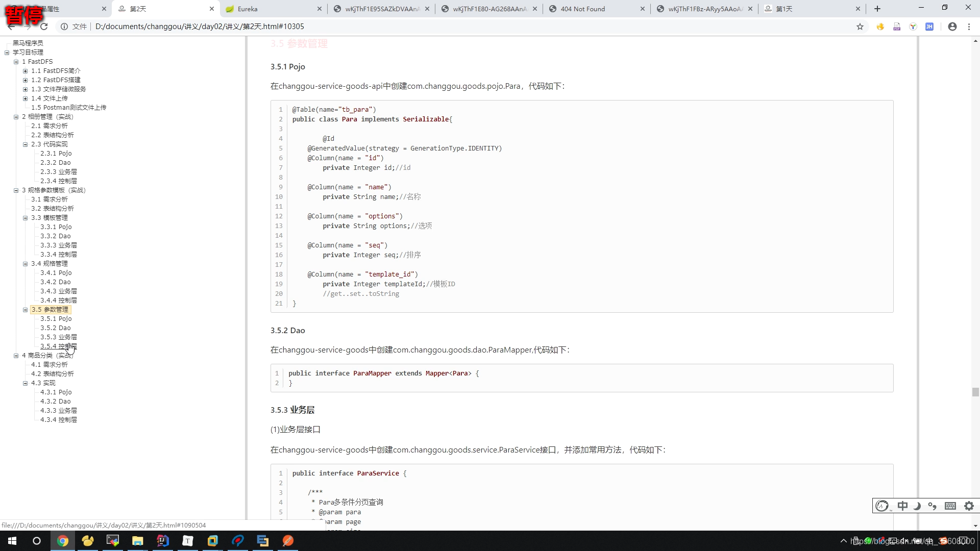The height and width of the screenshot is (551, 980).
Task: Open IntelliJ IDEA from taskbar
Action: (163, 541)
